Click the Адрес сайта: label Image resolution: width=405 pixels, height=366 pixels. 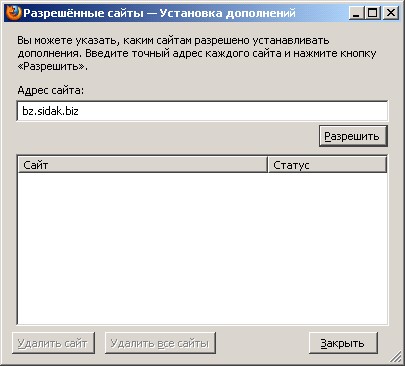(51, 90)
